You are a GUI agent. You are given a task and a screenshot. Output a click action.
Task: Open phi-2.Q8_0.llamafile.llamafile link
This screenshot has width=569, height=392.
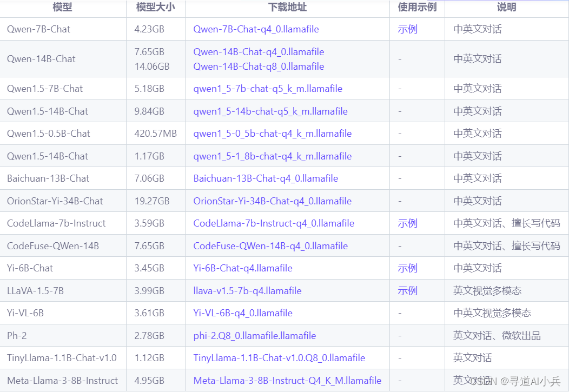[x=254, y=336]
